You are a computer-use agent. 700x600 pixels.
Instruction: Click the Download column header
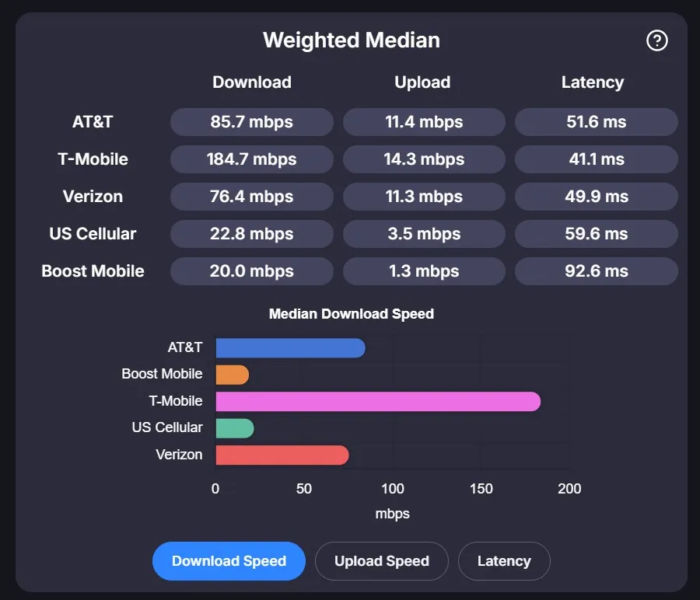(251, 82)
